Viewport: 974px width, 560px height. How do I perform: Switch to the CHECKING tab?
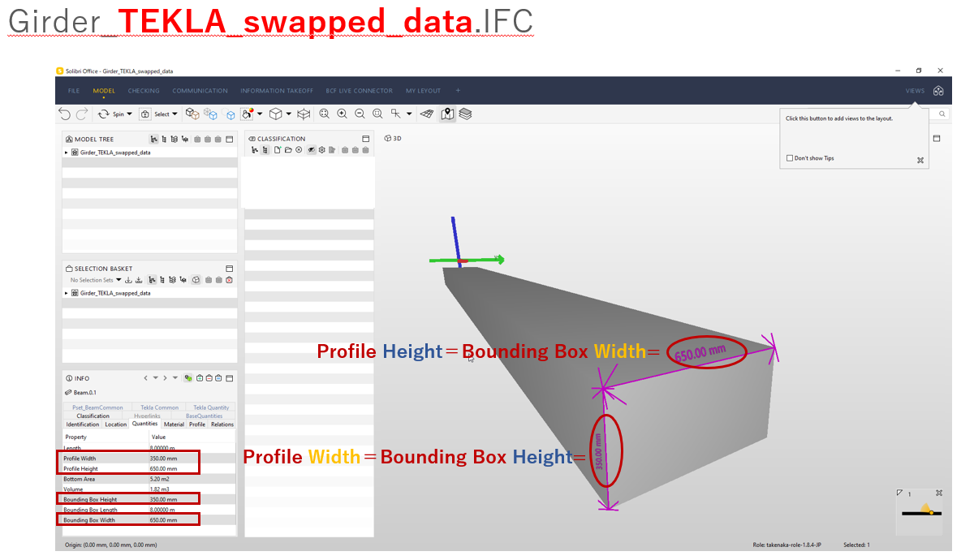point(144,91)
